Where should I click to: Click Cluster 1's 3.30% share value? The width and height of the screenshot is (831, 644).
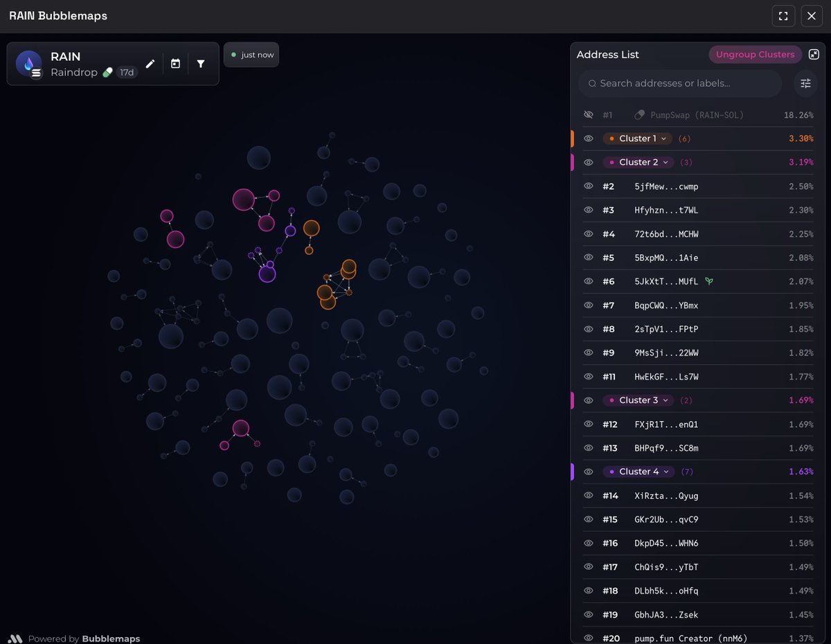[801, 138]
